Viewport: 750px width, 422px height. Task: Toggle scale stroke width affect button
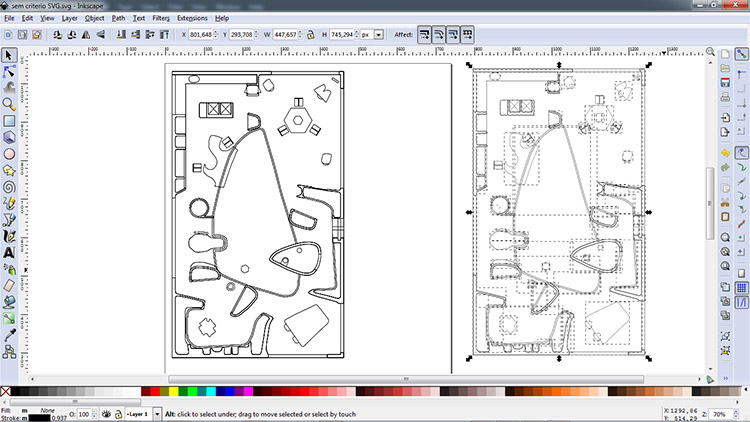pos(424,34)
